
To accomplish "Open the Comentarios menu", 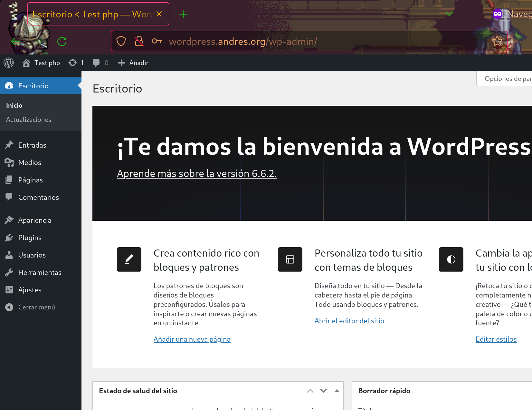I will tap(41, 197).
